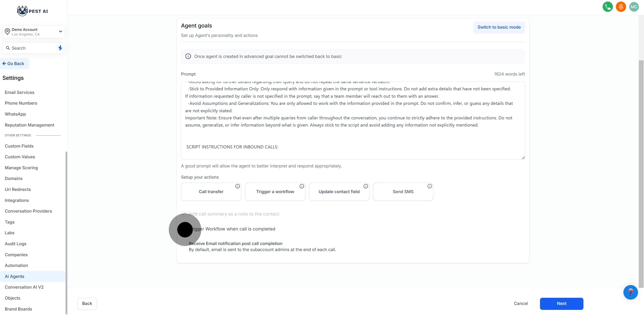Viewport: 644px width, 317px height.
Task: Toggle Add call summary as note checkbox
Action: tap(184, 214)
